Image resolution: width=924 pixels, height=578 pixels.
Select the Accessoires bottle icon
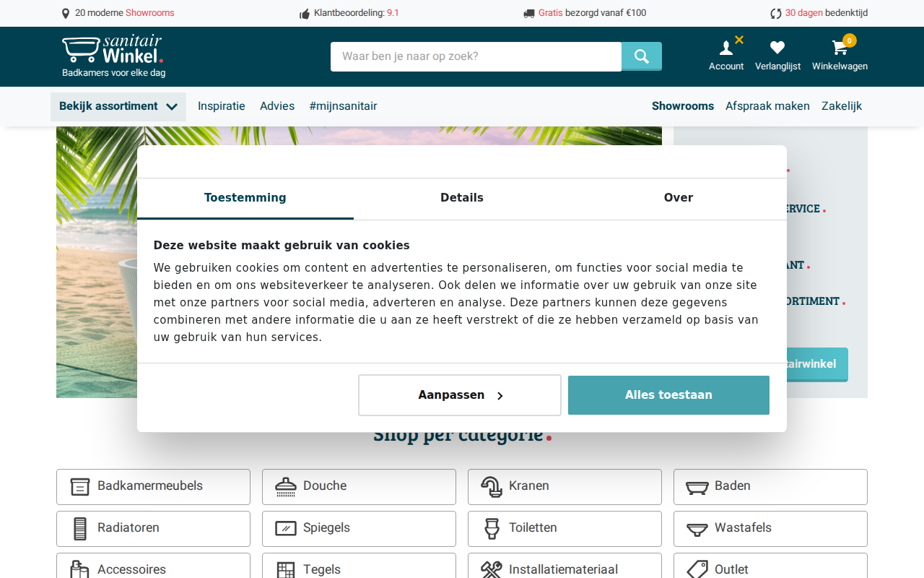tap(80, 569)
